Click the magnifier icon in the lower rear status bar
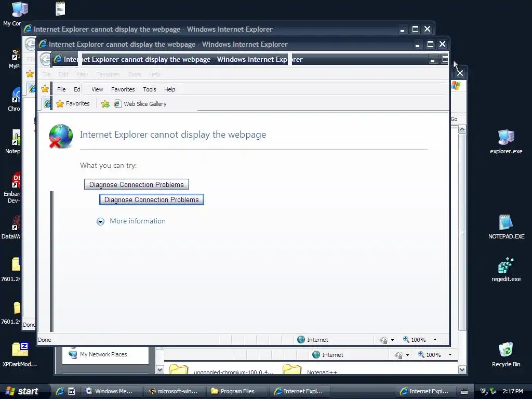Viewport: 532px width, 399px height. coord(421,354)
